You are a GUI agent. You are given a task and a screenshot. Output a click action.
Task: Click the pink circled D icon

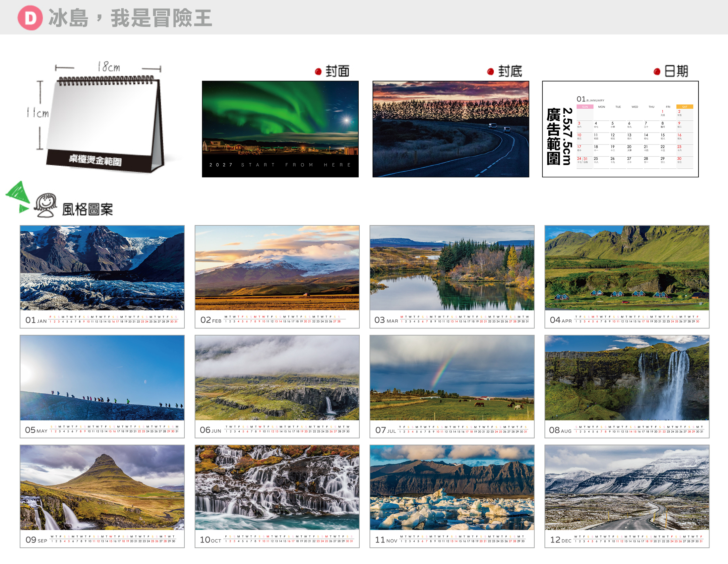coord(30,18)
